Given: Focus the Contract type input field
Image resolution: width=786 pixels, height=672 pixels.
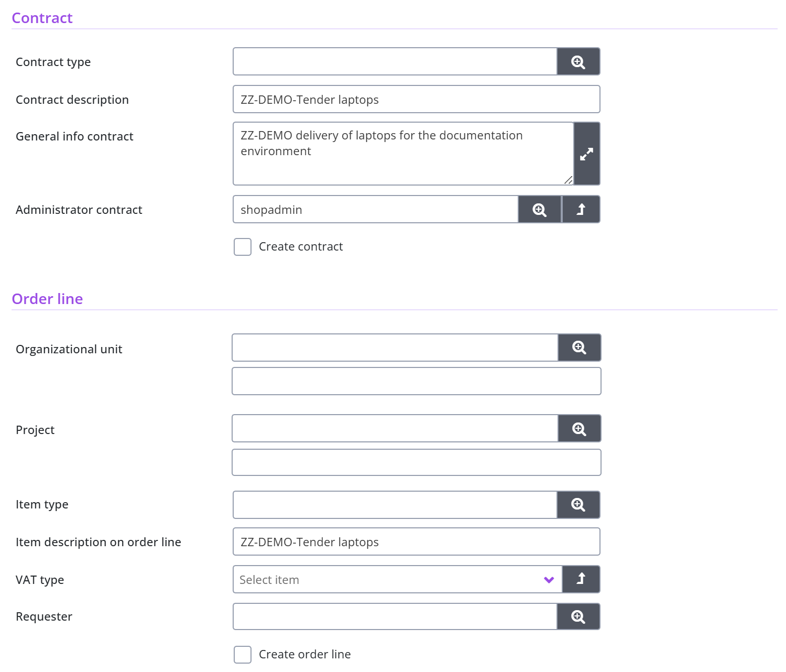Looking at the screenshot, I should (395, 62).
